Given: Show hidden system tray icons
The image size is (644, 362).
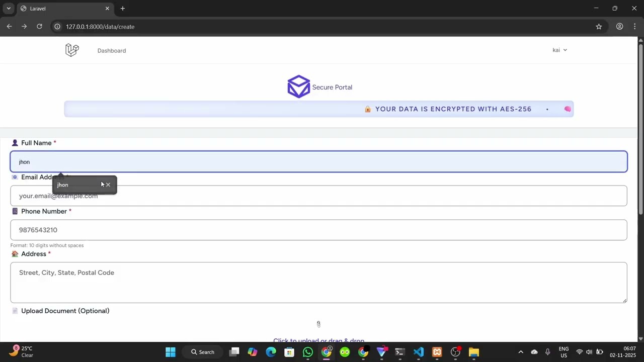Looking at the screenshot, I should coord(521,352).
